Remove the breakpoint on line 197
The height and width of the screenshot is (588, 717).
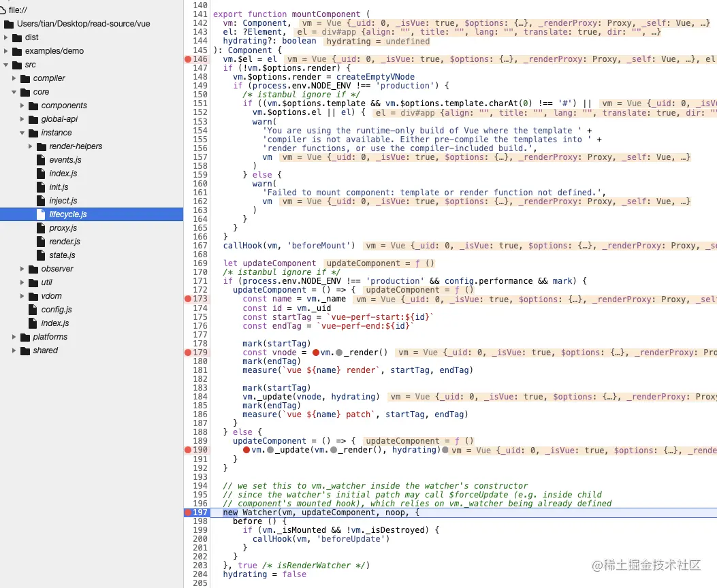point(188,512)
